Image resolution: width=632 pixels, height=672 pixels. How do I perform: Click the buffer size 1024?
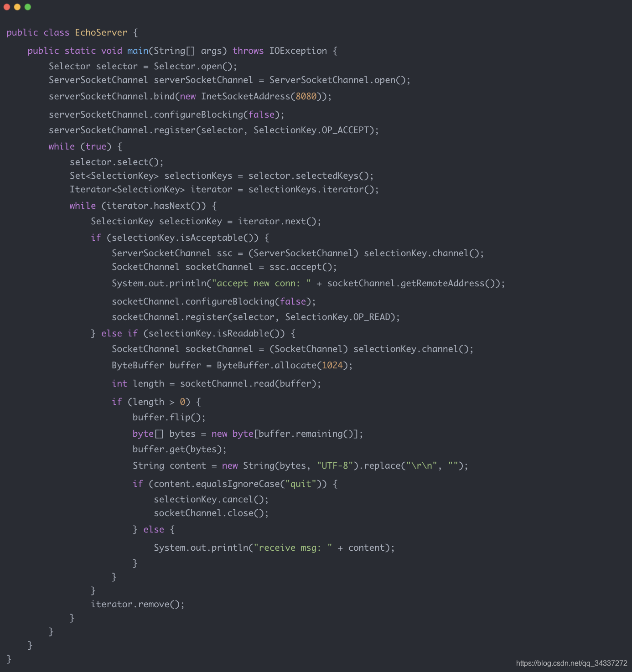[x=332, y=365]
